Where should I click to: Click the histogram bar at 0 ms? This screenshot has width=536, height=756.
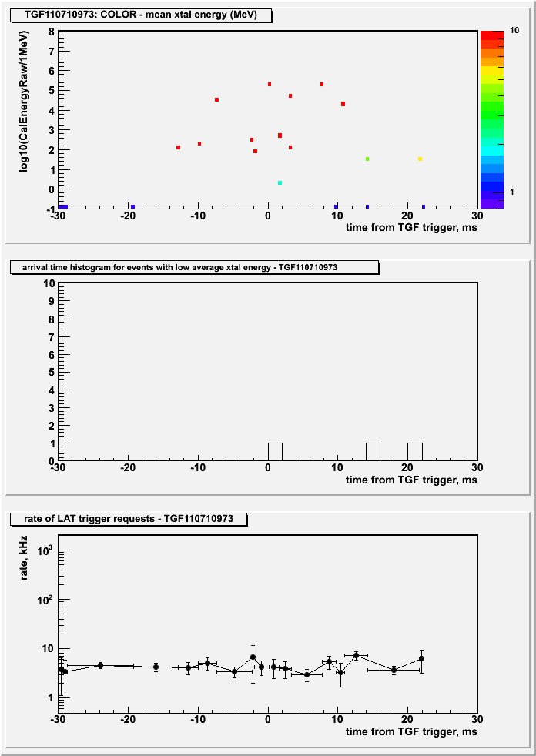point(275,452)
